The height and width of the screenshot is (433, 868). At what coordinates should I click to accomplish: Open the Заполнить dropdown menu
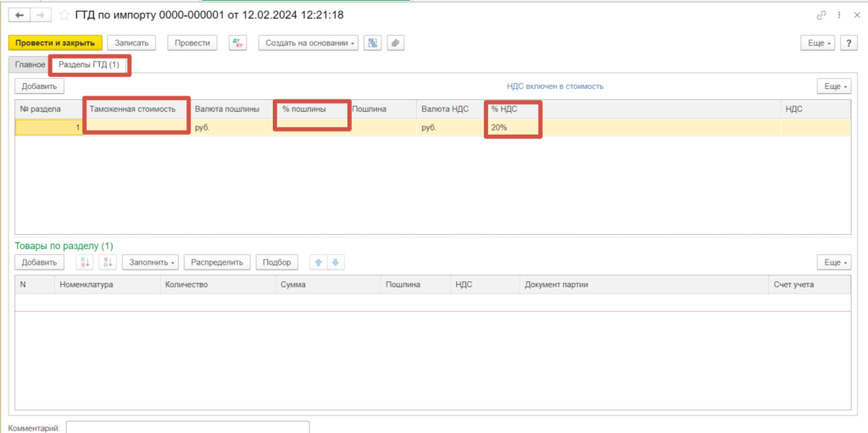click(153, 263)
